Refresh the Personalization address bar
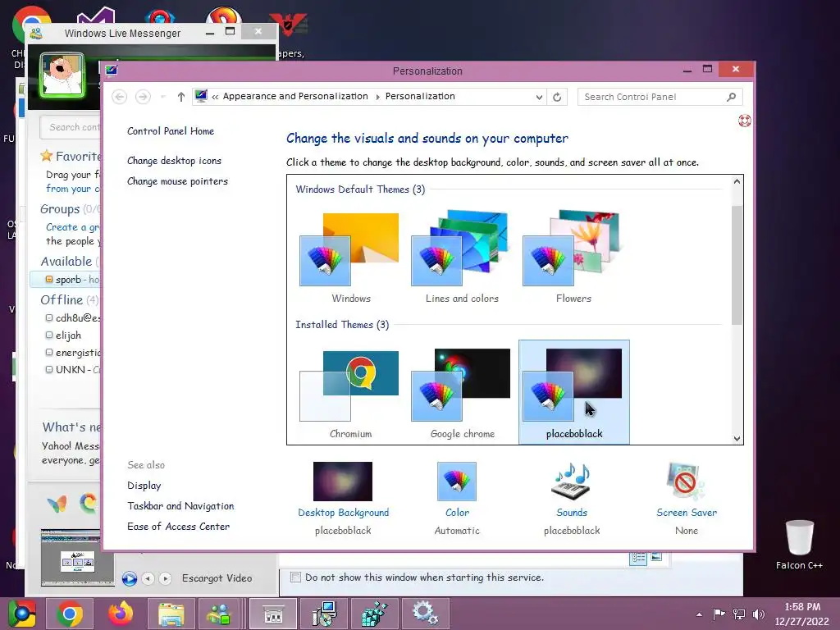840x630 pixels. pos(557,97)
